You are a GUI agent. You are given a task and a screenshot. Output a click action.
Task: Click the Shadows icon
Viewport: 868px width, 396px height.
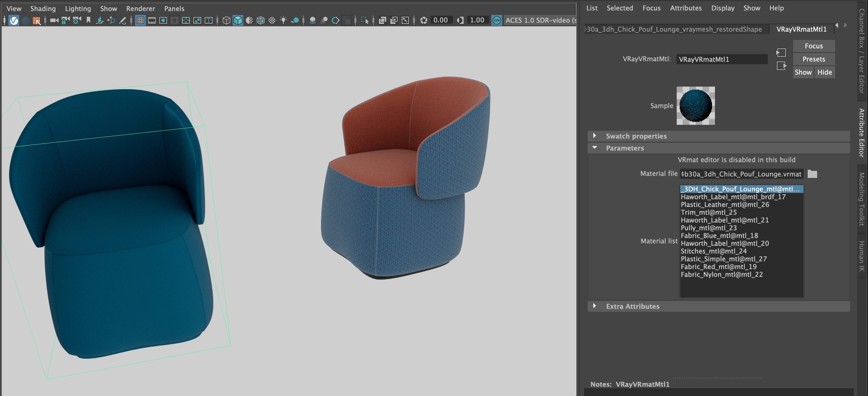point(295,21)
